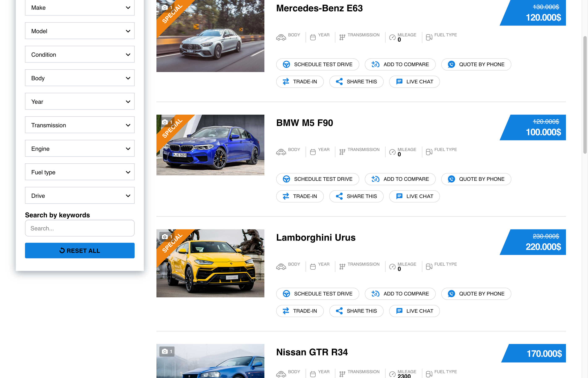The image size is (588, 378).
Task: Add BMW M5 F90 to compare
Action: (x=400, y=179)
